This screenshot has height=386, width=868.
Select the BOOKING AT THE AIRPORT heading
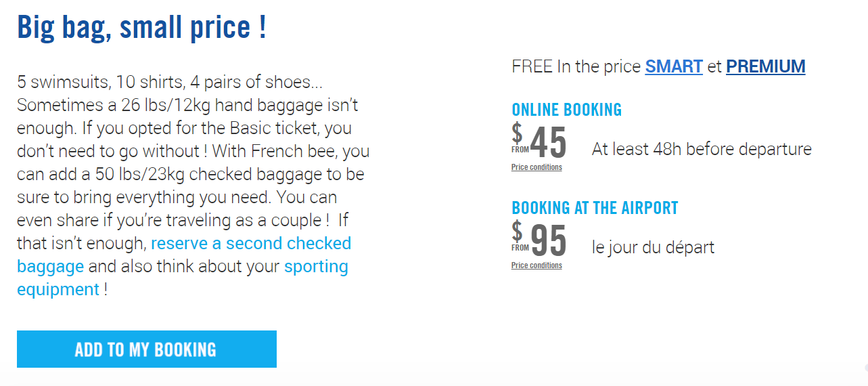pyautogui.click(x=595, y=208)
